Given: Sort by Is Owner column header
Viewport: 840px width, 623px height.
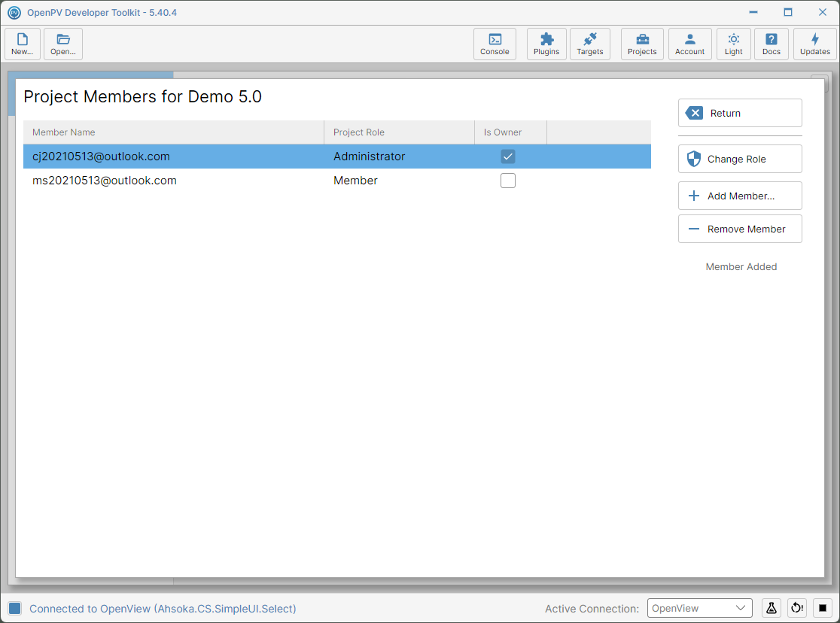Looking at the screenshot, I should coord(510,132).
